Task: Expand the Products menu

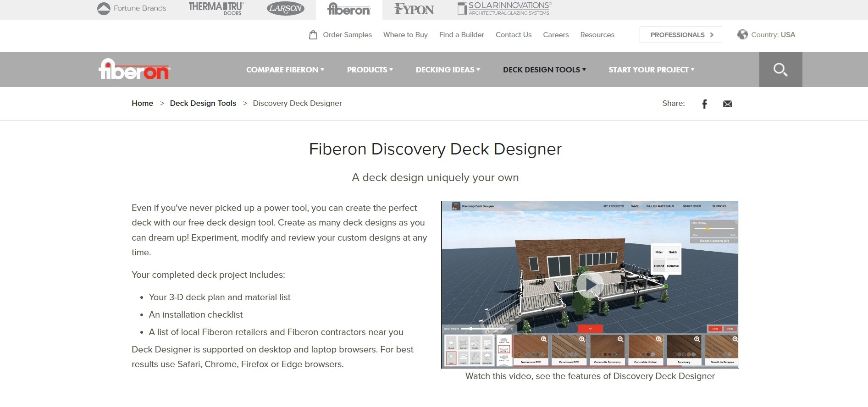Action: point(370,70)
